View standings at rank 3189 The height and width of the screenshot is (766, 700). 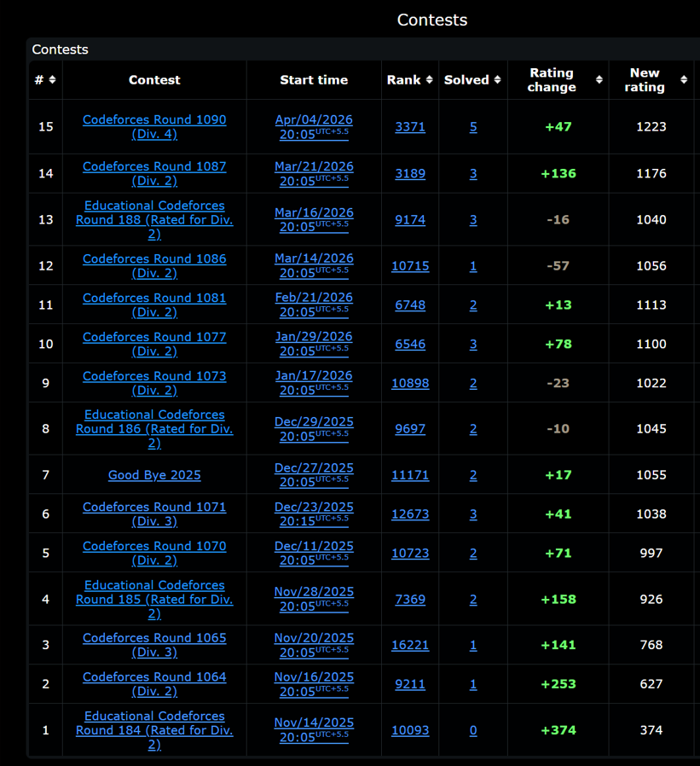tap(410, 174)
